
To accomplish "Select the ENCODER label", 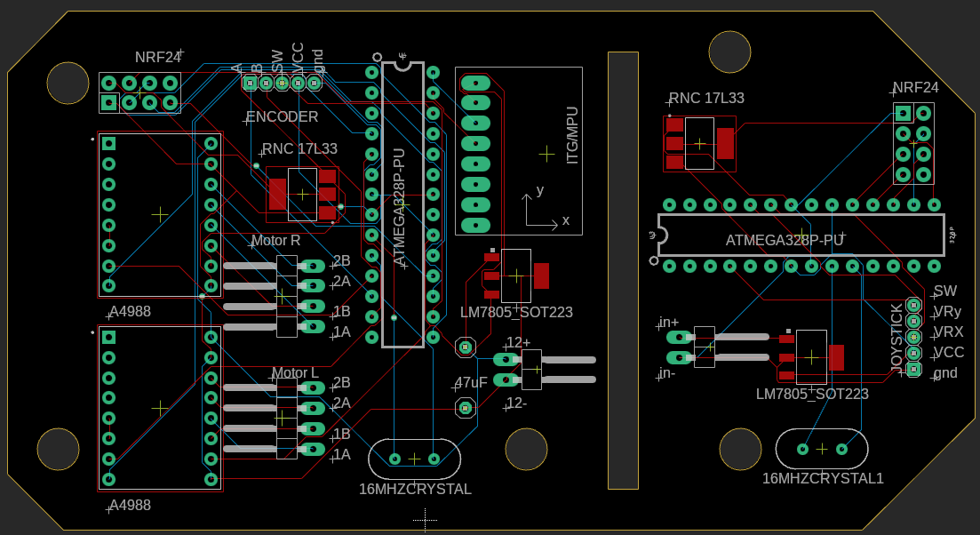I will pyautogui.click(x=283, y=117).
